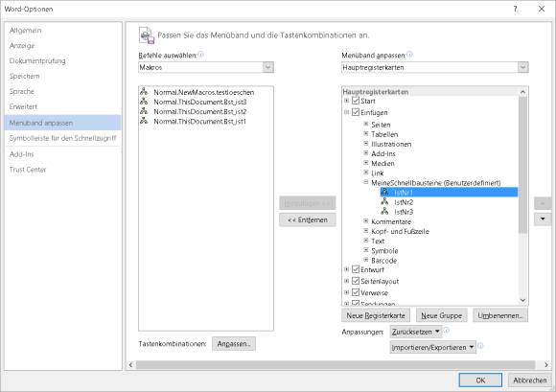The height and width of the screenshot is (392, 556).
Task: Click the macro icon beside Normal.ThisDocument.Bst_ist1
Action: [x=144, y=121]
